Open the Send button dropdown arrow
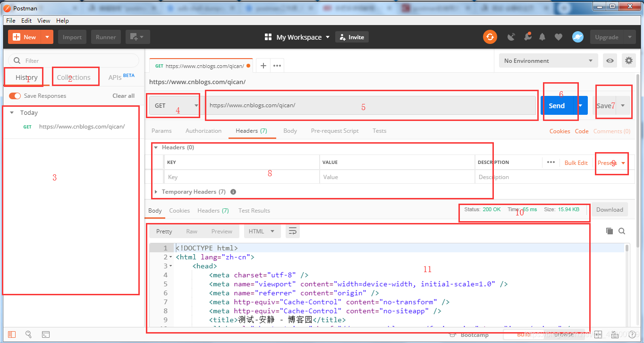This screenshot has height=343, width=644. pos(580,105)
